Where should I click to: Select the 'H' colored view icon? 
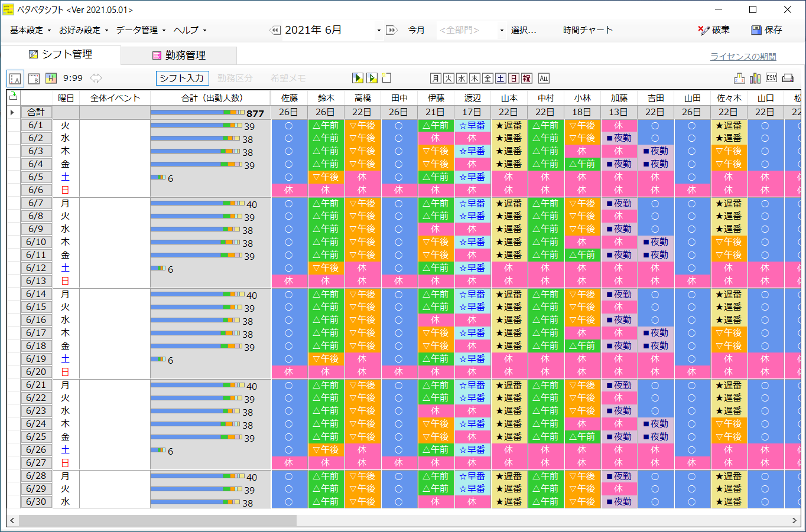[x=51, y=78]
